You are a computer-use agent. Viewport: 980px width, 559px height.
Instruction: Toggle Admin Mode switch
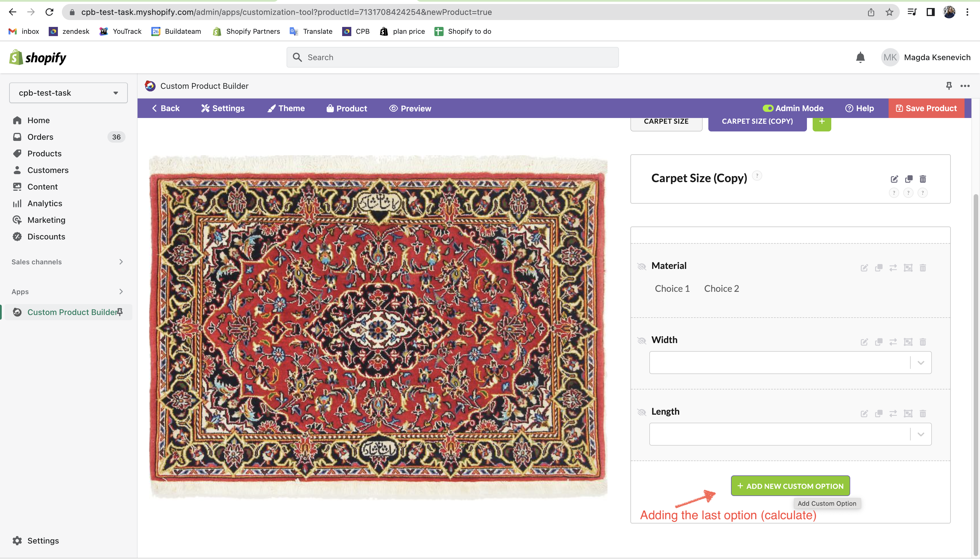click(x=768, y=108)
